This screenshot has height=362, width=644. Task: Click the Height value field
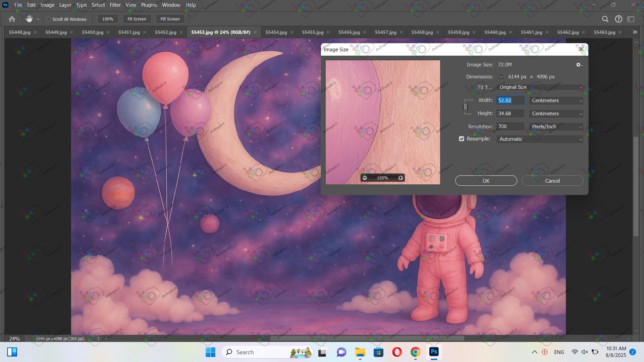click(x=510, y=114)
